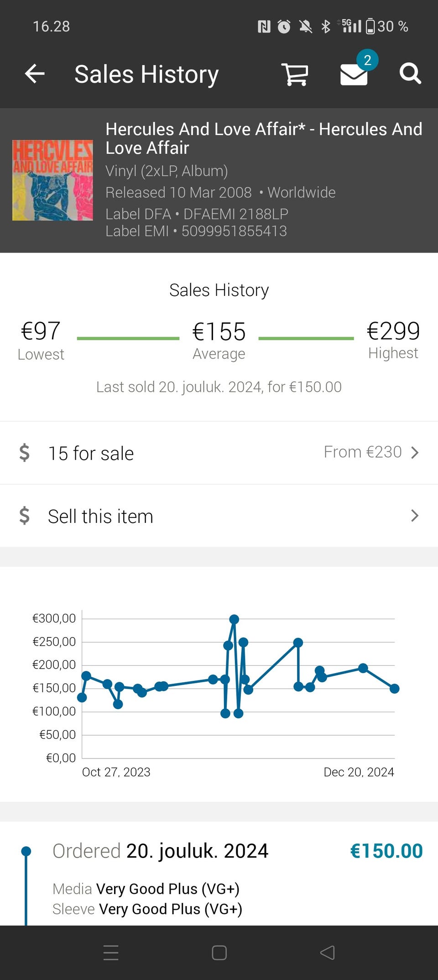The image size is (438, 980).
Task: Open messages inbox envelope icon
Action: 354,74
